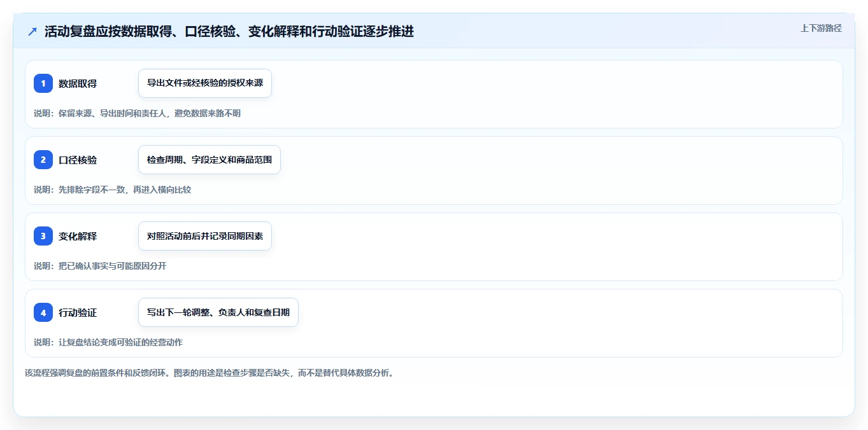
Task: Click the 变化解释 step label
Action: point(78,236)
